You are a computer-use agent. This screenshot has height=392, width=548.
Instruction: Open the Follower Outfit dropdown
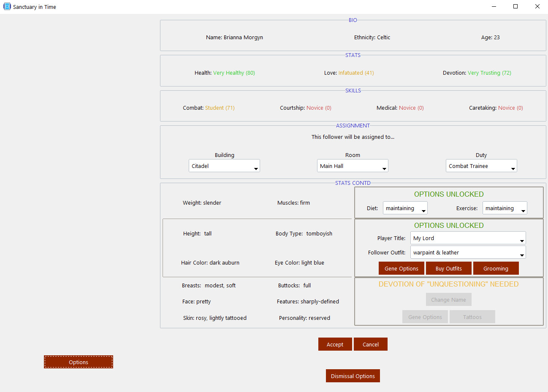click(468, 252)
